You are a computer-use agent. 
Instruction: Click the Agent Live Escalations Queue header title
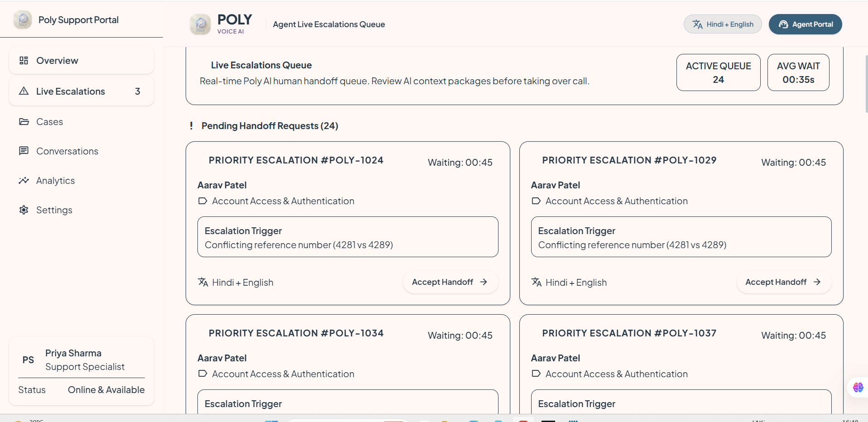point(329,24)
